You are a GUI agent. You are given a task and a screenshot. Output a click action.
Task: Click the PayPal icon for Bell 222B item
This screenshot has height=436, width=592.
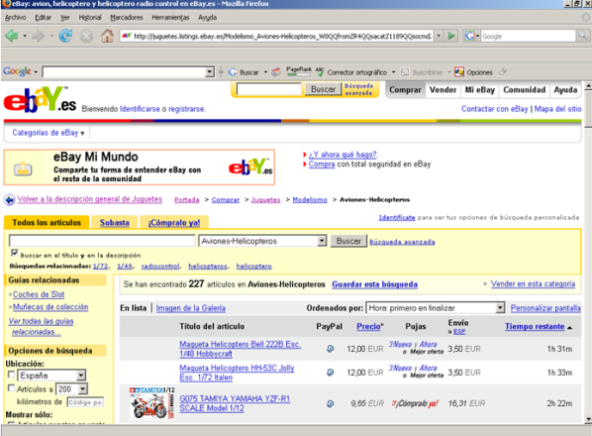point(330,349)
